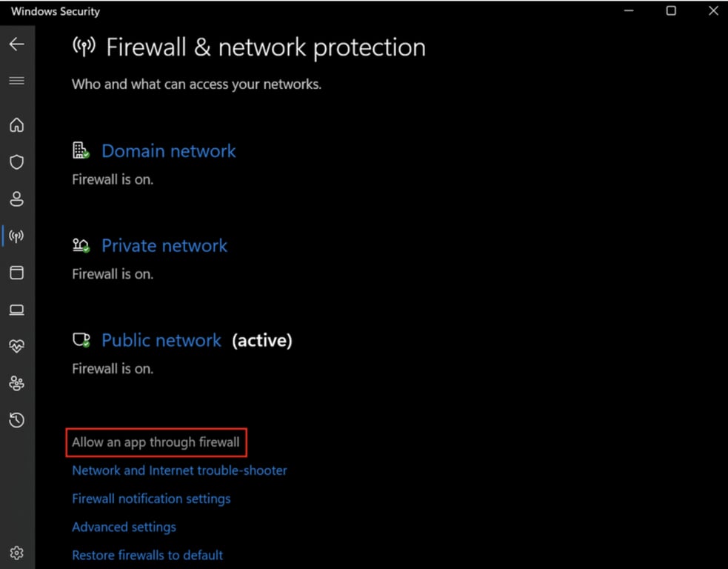
Task: Click the back arrow to go back
Action: tap(17, 44)
